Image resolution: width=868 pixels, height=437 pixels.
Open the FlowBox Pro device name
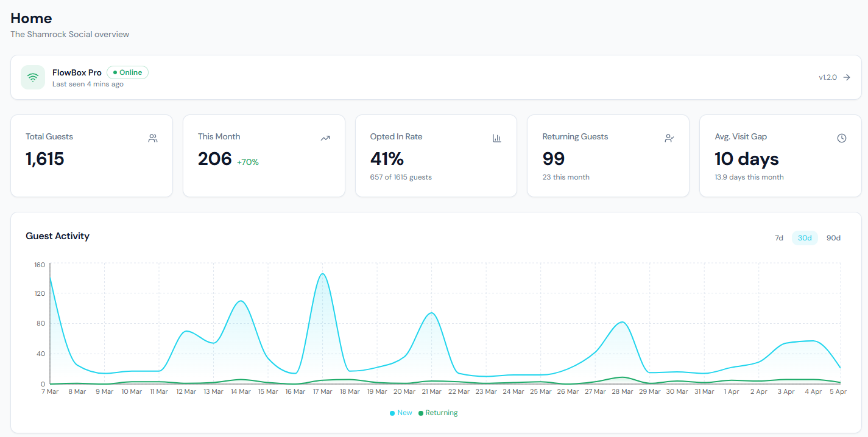tap(77, 72)
